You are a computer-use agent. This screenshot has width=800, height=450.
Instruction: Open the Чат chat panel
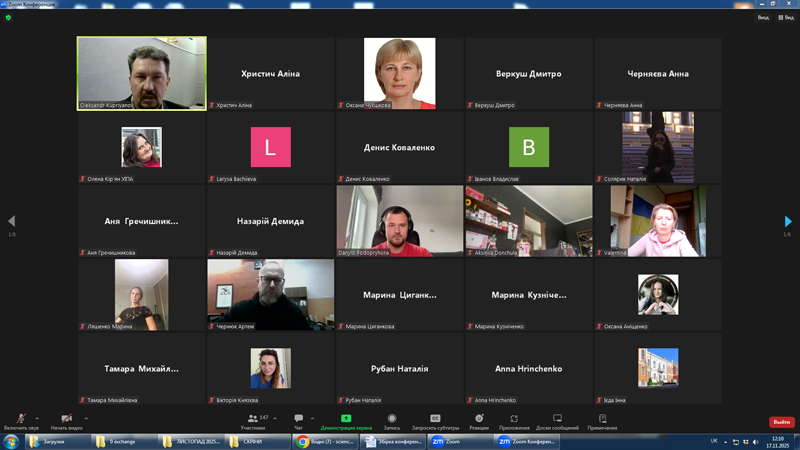pyautogui.click(x=298, y=419)
